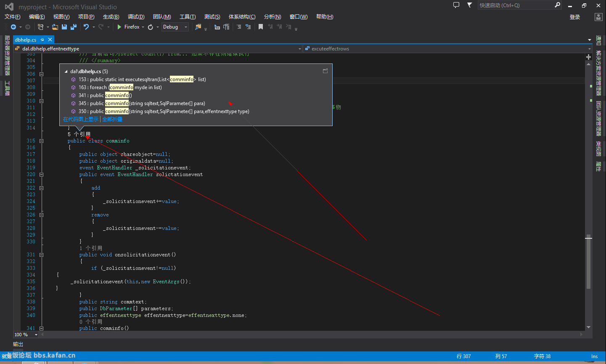This screenshot has height=364, width=606.
Task: Open notifications flag icon in title bar
Action: 469,5
